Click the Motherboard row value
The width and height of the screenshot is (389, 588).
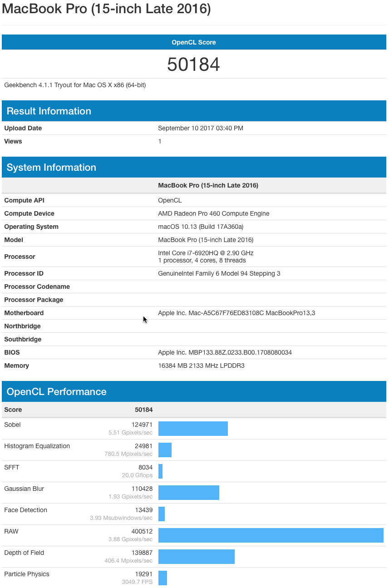236,313
